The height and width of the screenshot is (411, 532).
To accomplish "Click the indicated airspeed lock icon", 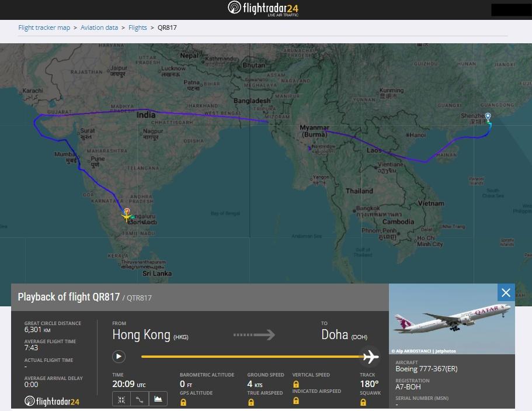I will pos(296,401).
